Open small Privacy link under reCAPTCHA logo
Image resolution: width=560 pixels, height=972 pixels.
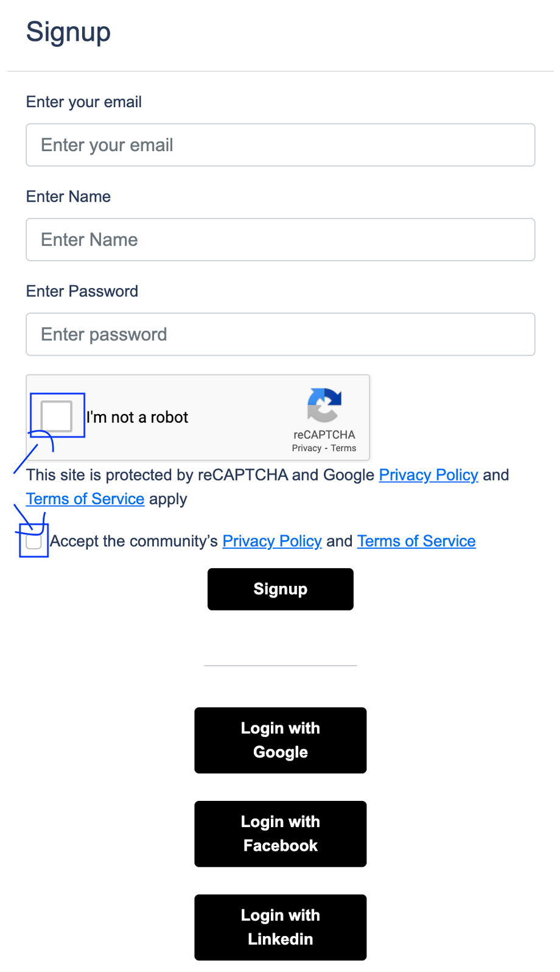point(306,448)
